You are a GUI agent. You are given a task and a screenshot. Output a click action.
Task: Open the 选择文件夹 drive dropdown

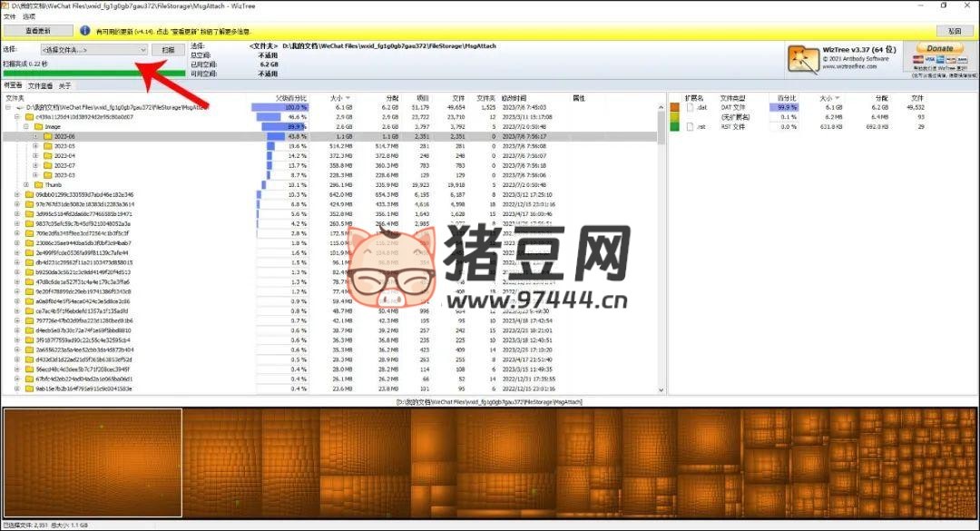coord(94,50)
